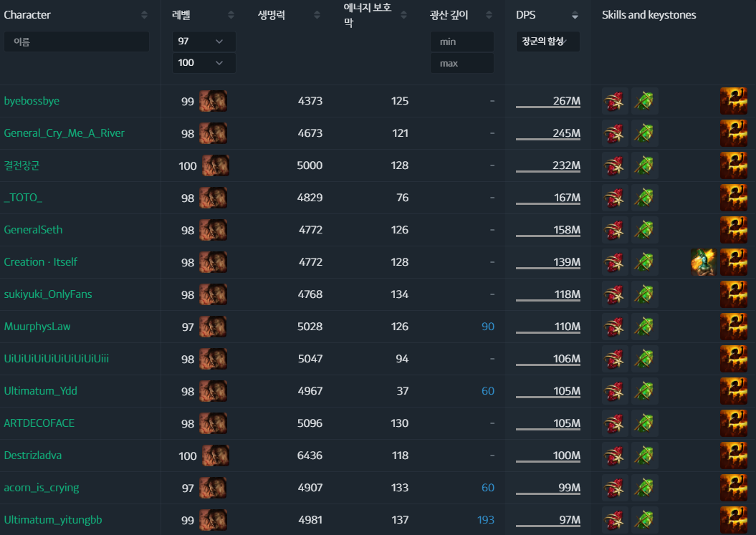Click class portrait in MuurphysLaw row

[213, 327]
